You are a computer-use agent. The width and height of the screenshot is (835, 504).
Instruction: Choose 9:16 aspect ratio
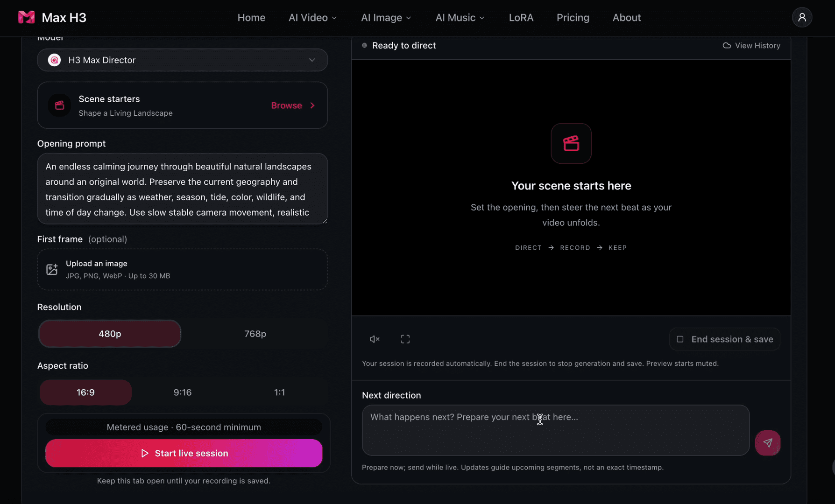click(x=183, y=392)
